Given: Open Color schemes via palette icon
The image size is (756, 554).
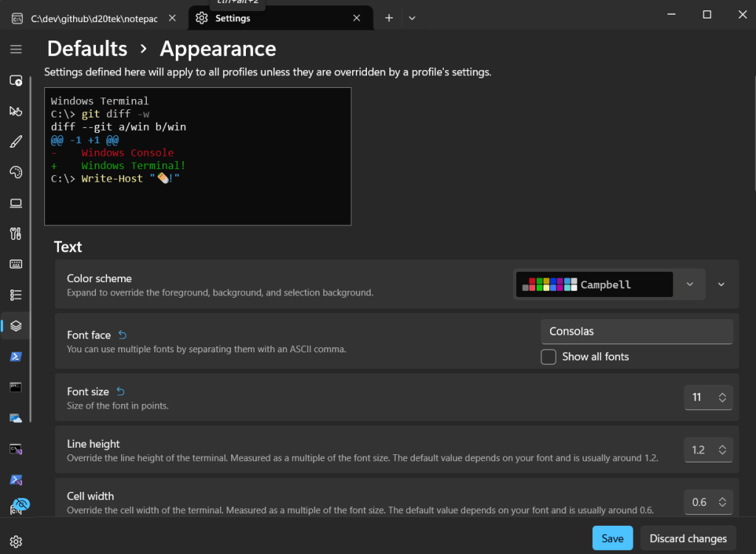Looking at the screenshot, I should [16, 172].
